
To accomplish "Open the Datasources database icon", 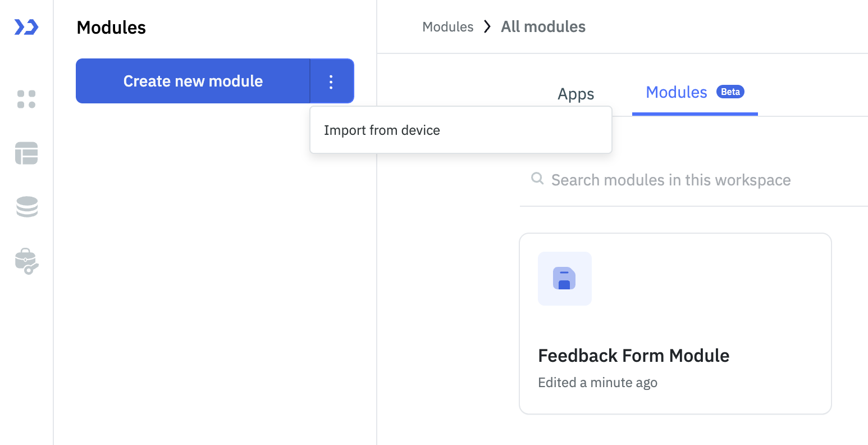I will click(x=26, y=207).
